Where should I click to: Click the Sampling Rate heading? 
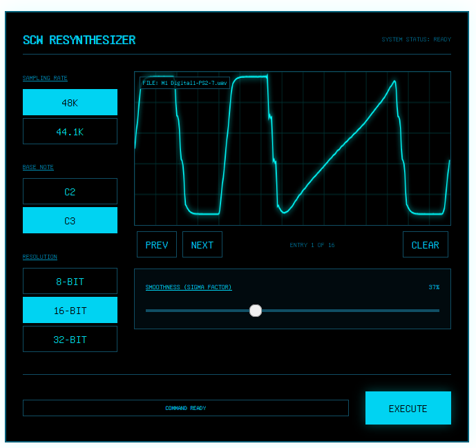(45, 78)
